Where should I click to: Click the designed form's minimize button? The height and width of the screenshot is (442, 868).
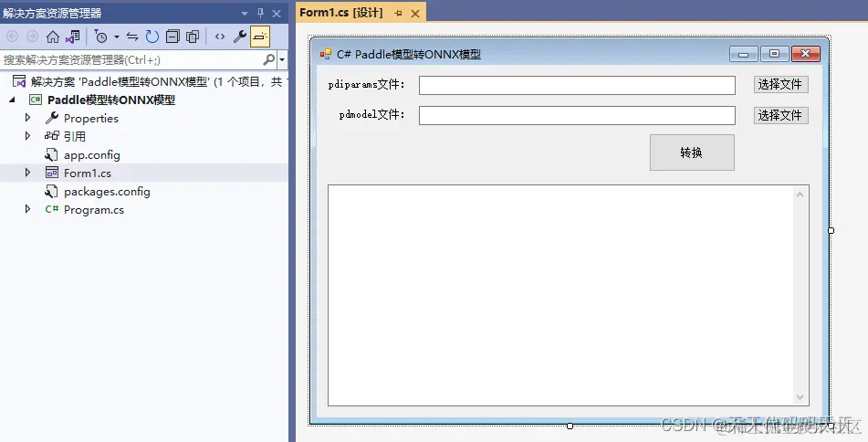[x=744, y=54]
